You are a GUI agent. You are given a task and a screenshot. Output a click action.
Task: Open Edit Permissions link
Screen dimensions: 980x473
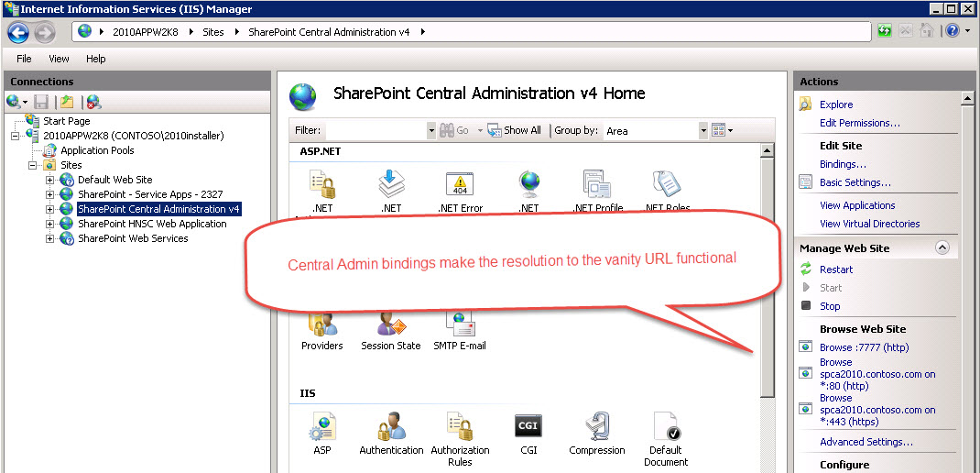point(859,123)
